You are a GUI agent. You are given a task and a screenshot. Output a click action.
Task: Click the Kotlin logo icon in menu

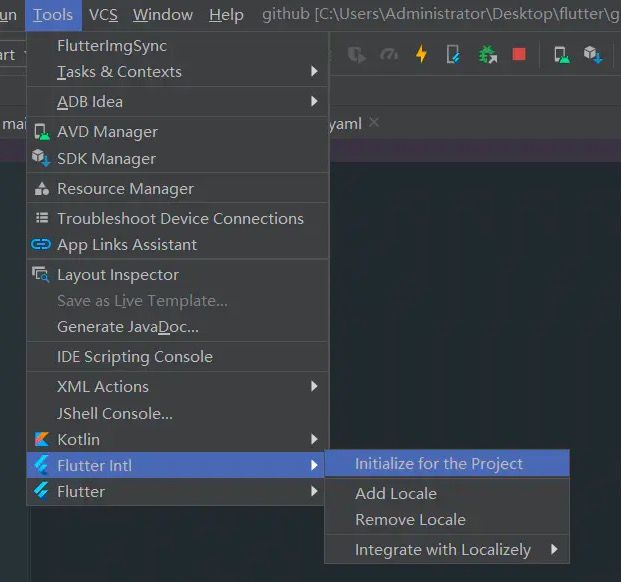(x=42, y=439)
